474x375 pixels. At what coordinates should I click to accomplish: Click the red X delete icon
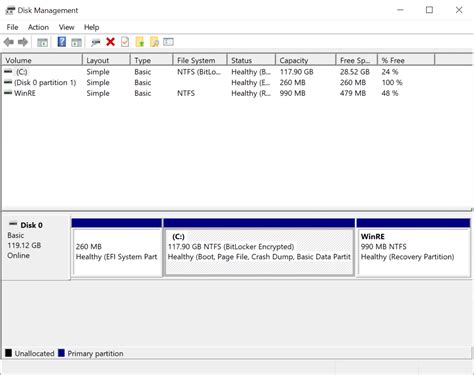click(110, 42)
